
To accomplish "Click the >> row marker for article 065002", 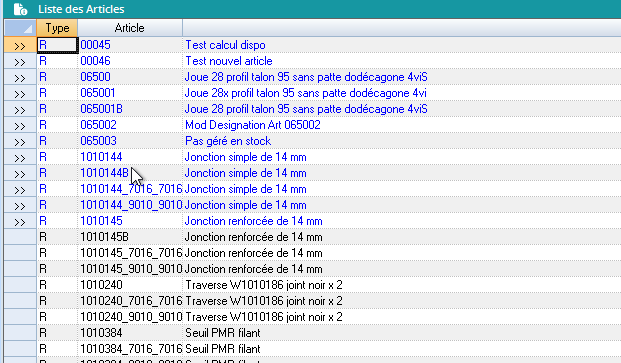I will pos(20,125).
